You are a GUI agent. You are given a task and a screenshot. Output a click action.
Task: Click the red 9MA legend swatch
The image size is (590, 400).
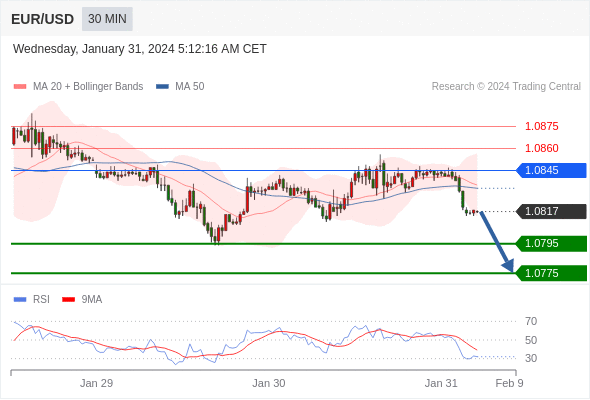(x=68, y=300)
